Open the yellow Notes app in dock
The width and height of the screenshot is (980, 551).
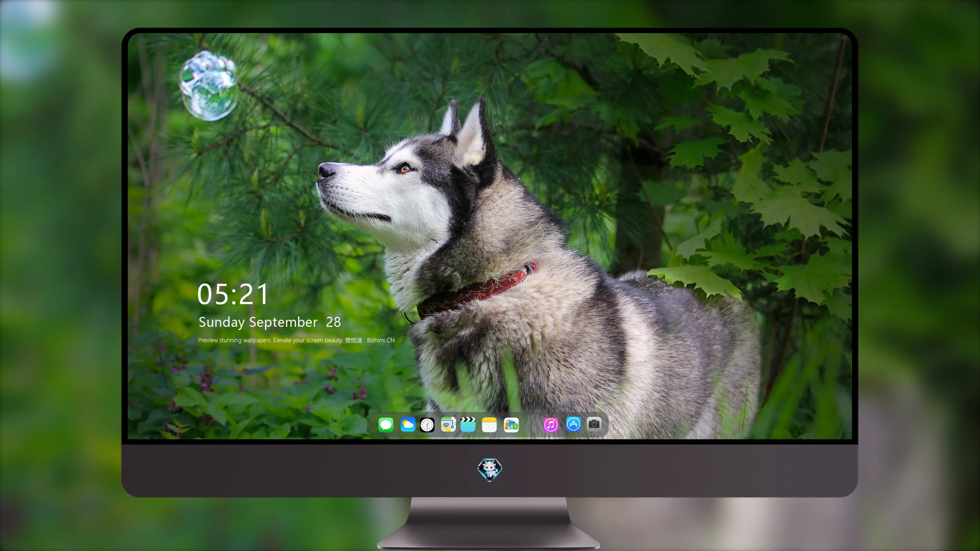[x=489, y=425]
